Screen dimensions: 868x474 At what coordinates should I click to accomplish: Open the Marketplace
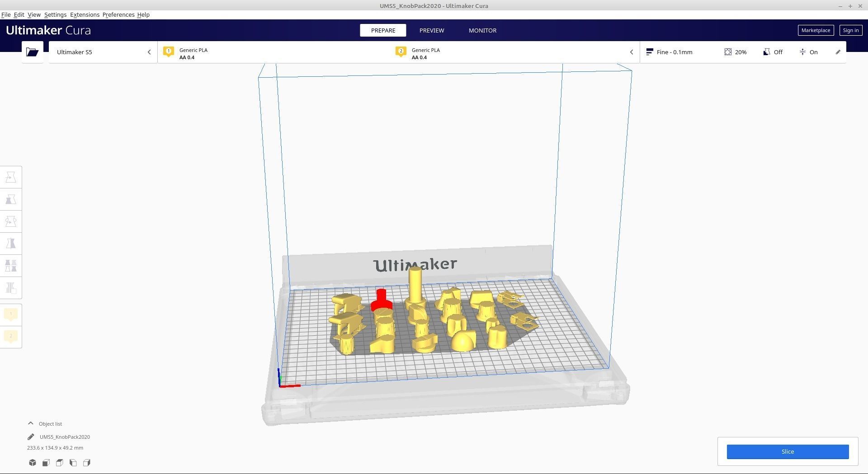(816, 30)
